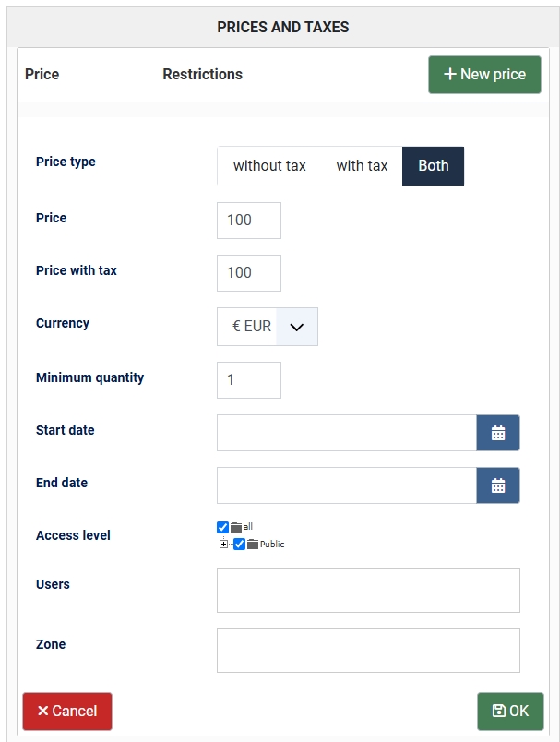
Task: Select 'with tax' price type
Action: click(x=362, y=166)
